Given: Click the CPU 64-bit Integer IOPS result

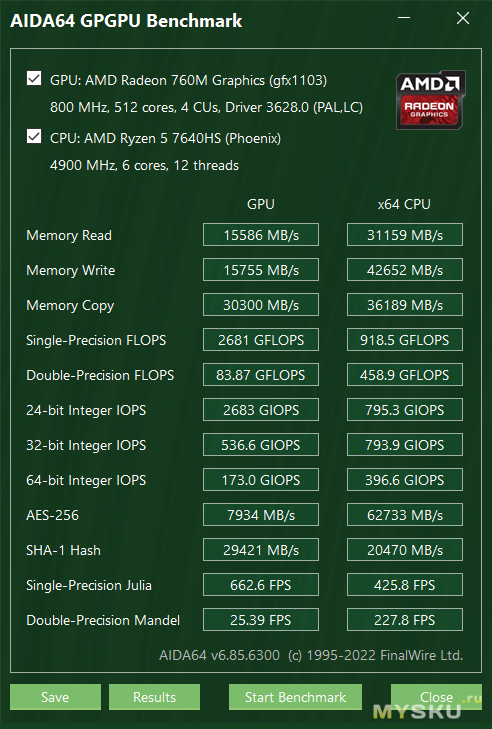Looking at the screenshot, I should click(405, 480).
